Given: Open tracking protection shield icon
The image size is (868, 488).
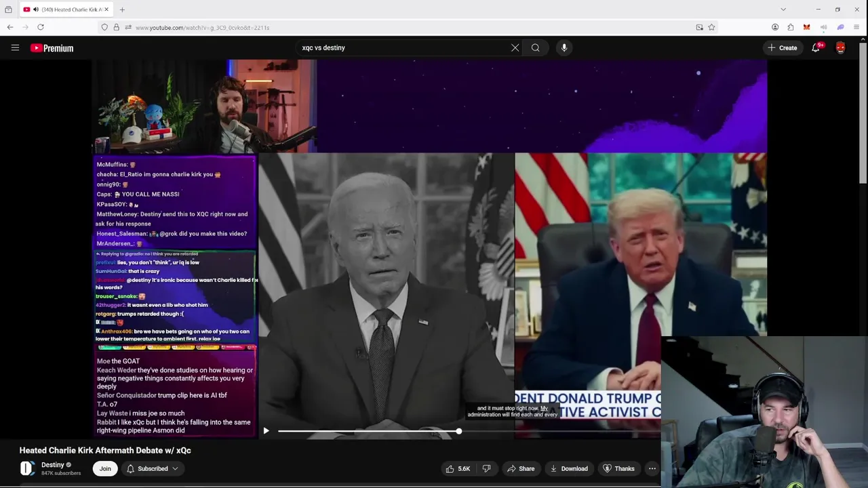Looking at the screenshot, I should click(x=104, y=27).
